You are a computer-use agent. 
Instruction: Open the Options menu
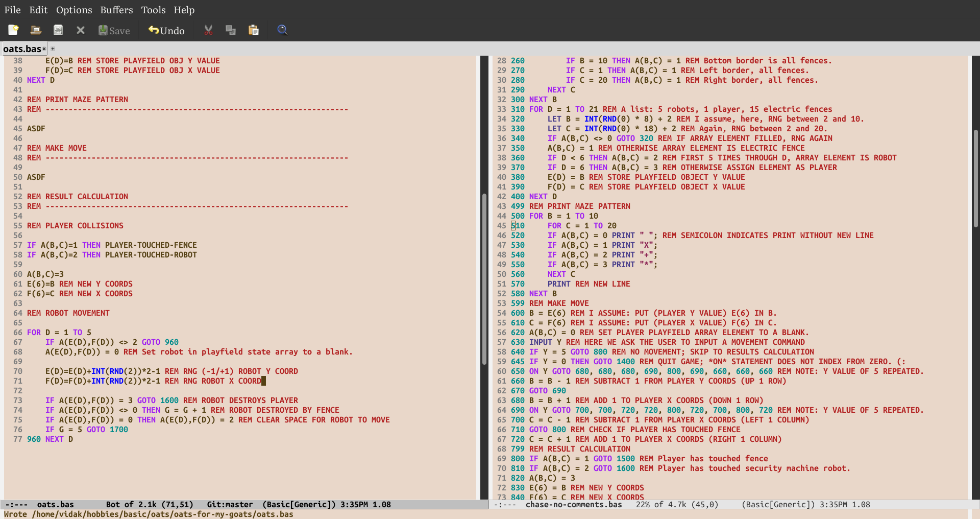coord(74,10)
